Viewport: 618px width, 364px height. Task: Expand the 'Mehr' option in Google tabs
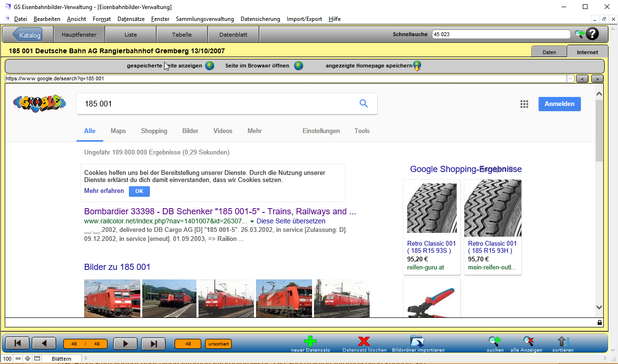coord(255,131)
